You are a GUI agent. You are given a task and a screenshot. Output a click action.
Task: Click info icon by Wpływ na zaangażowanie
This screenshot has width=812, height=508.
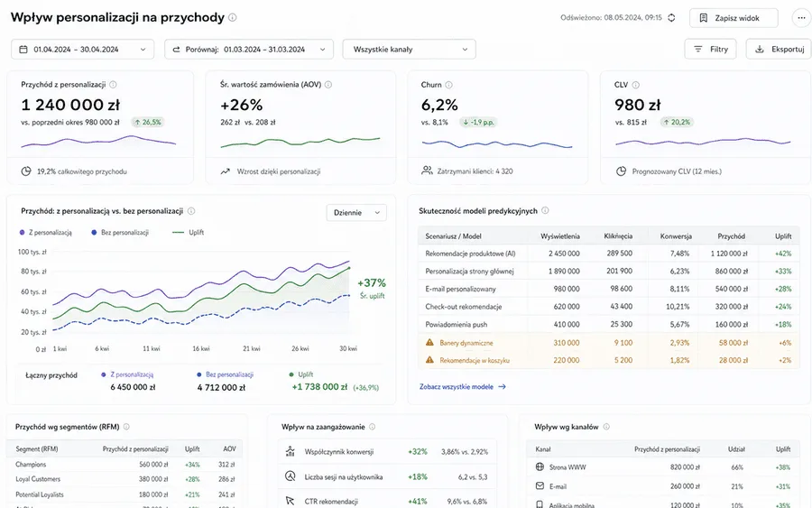[x=372, y=427]
